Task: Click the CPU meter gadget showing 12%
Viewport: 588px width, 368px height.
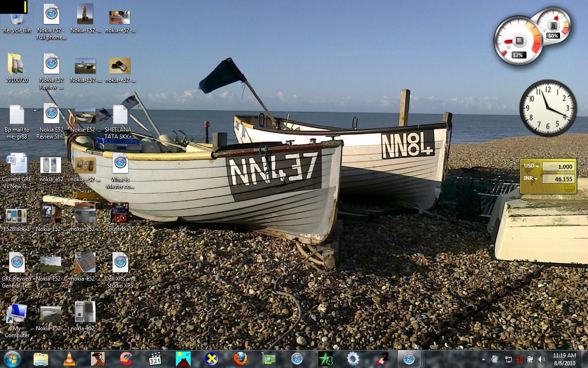Action: pyautogui.click(x=518, y=41)
